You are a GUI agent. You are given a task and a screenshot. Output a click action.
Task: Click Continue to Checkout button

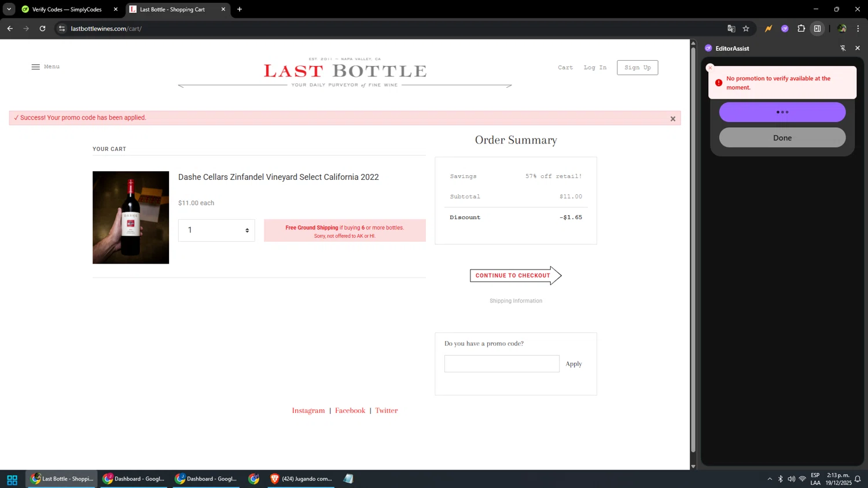click(516, 275)
